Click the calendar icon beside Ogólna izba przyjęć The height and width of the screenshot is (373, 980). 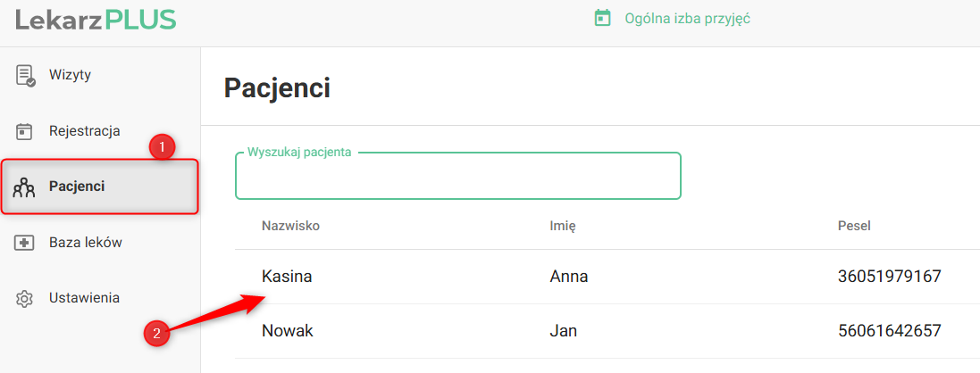(x=603, y=18)
